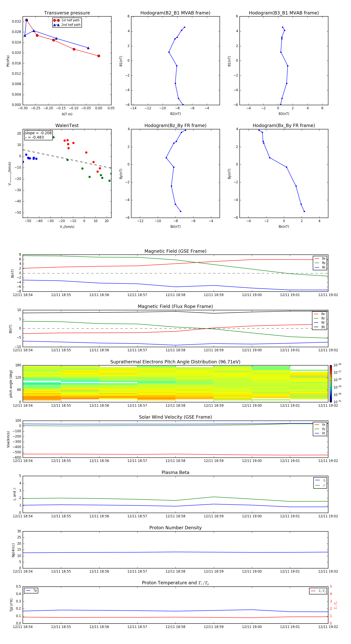Click the "Np(#/cc)" y-axis label
Image resolution: width=351 pixels, height=644 pixels.
click(13, 550)
